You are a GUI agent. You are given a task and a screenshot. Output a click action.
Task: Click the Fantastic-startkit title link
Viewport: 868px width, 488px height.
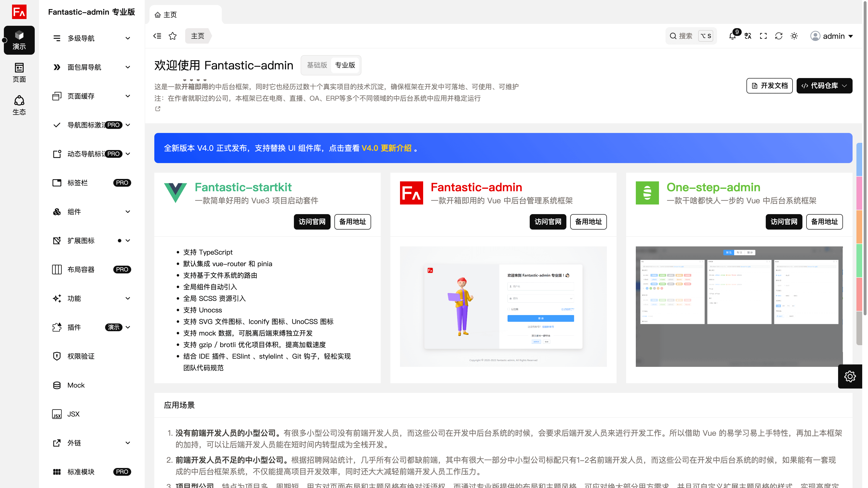click(x=243, y=187)
